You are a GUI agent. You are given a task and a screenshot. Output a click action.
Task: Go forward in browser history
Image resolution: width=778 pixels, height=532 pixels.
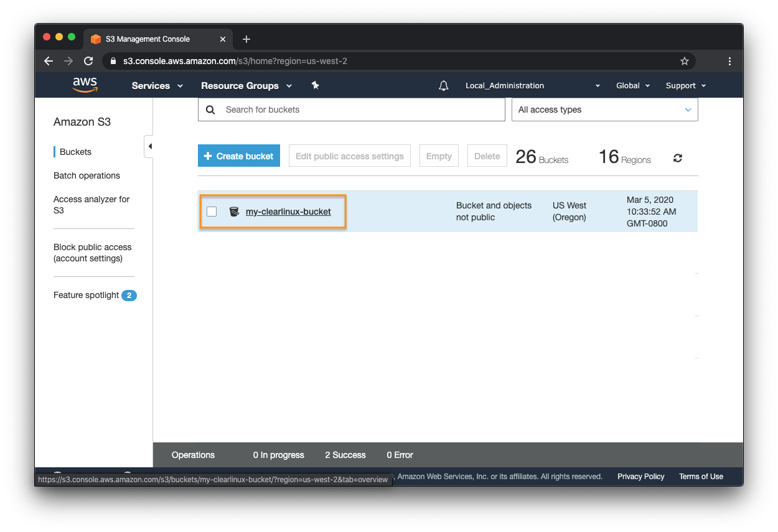click(68, 61)
